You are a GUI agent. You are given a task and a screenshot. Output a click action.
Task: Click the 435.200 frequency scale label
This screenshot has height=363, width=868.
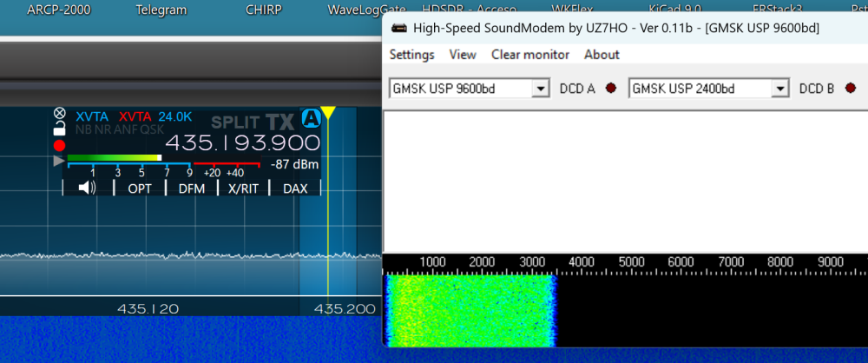click(x=345, y=308)
